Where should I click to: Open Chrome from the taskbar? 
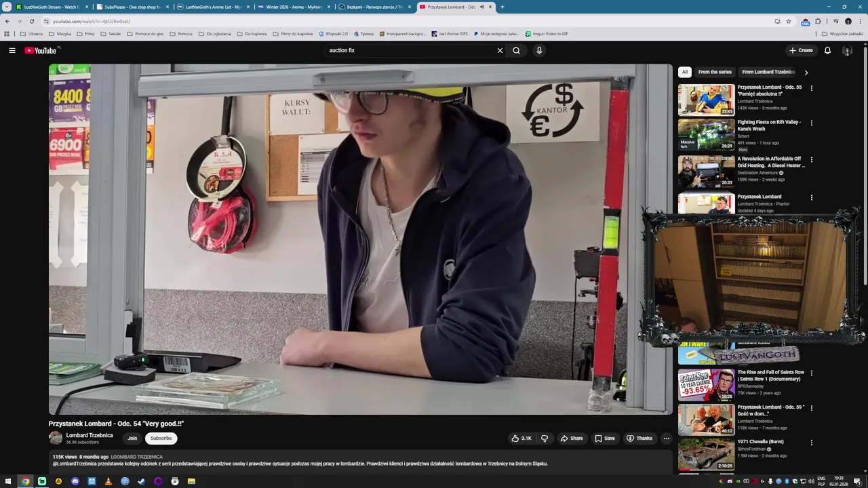[25, 481]
